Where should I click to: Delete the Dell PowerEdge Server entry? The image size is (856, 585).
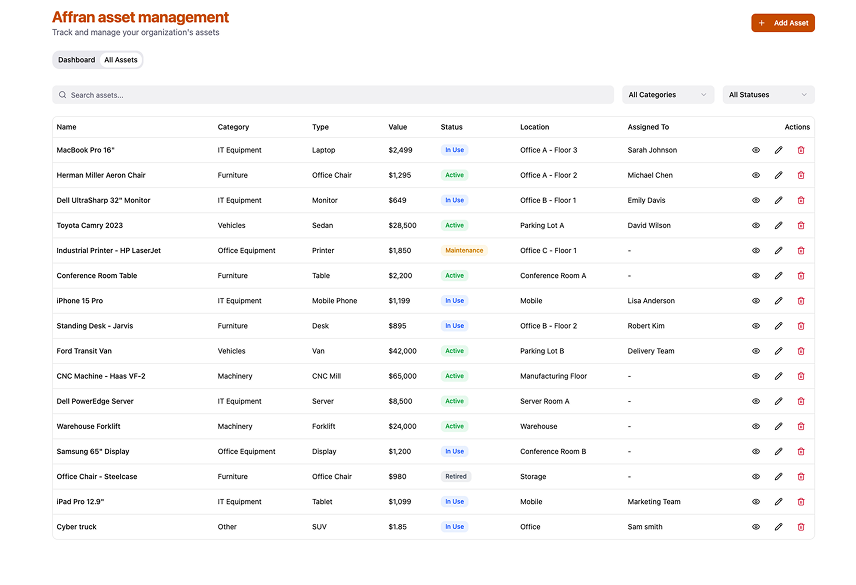800,401
